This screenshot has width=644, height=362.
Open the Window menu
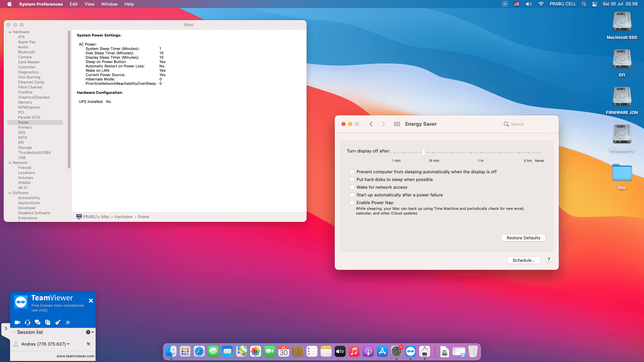(x=109, y=4)
